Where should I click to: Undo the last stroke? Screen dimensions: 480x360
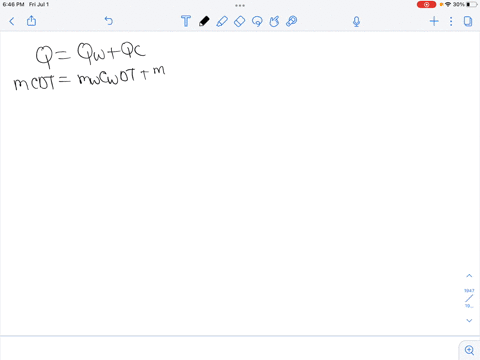[x=109, y=21]
